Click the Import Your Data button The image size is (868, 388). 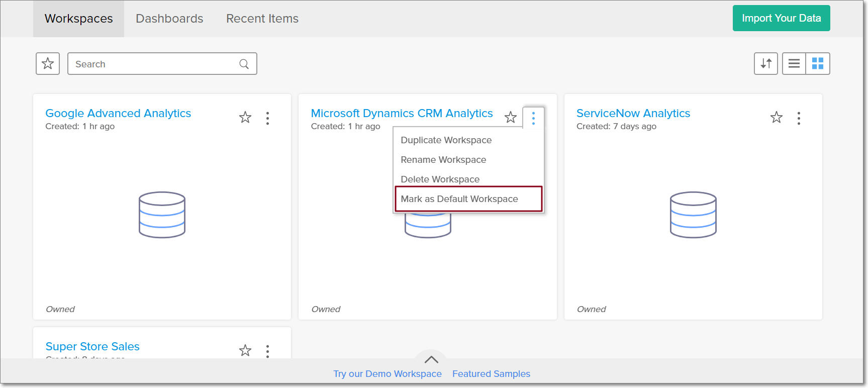(x=781, y=19)
